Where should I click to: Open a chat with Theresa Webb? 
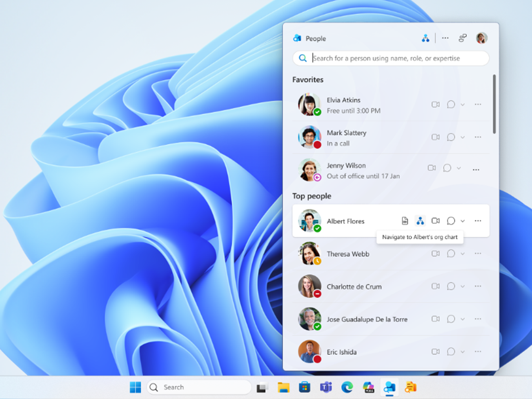(451, 253)
